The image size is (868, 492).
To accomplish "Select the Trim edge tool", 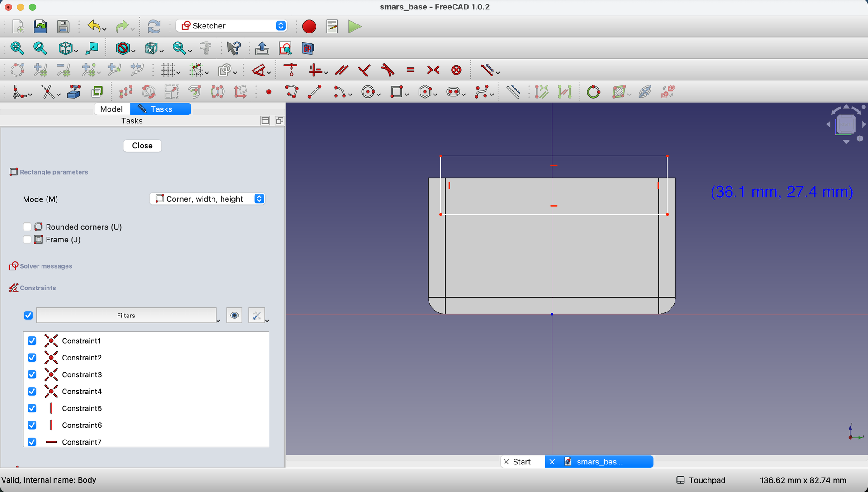I will [48, 92].
